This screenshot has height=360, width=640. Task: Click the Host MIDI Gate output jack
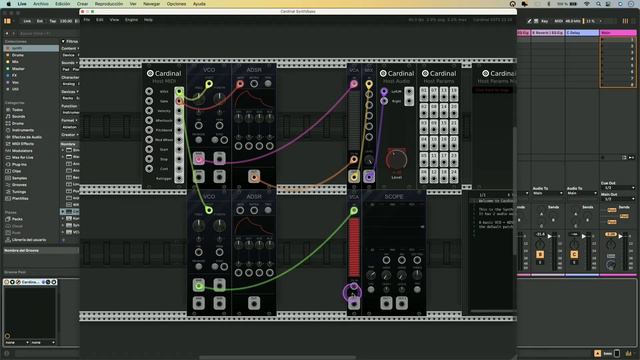(x=179, y=100)
